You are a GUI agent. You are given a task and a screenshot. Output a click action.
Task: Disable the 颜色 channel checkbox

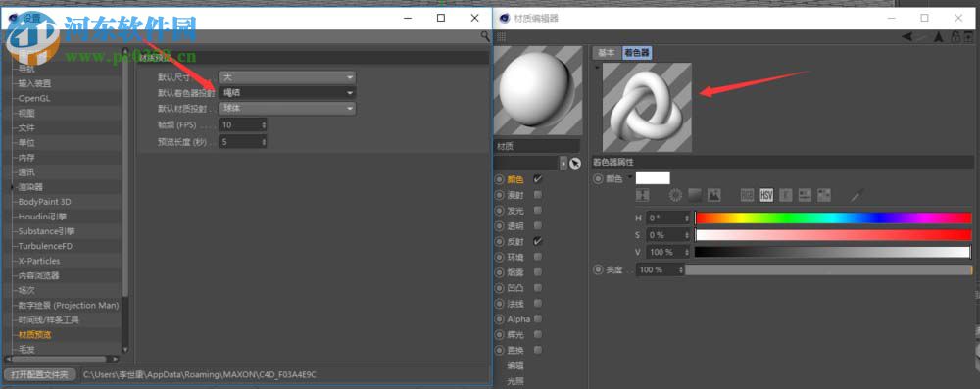pyautogui.click(x=537, y=179)
